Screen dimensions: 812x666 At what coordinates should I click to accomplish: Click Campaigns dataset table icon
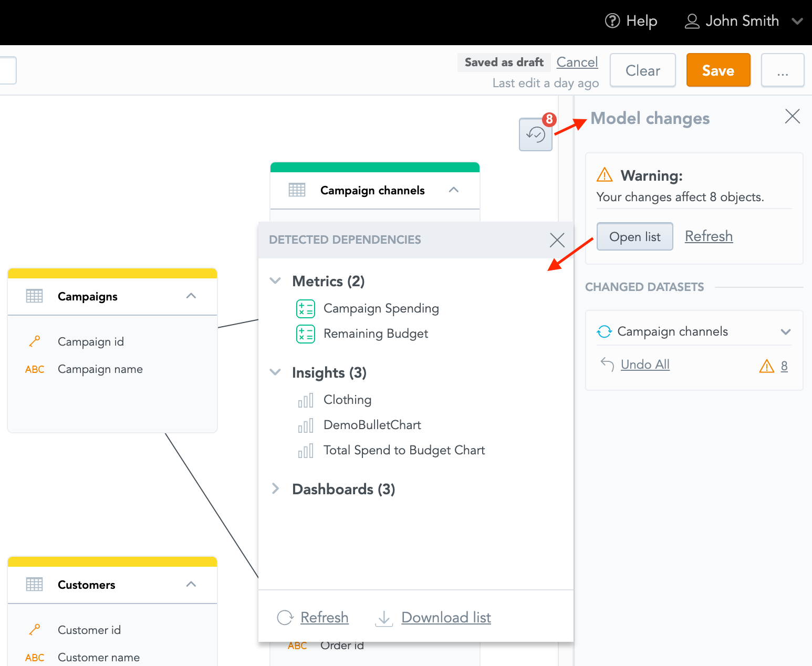pyautogui.click(x=34, y=296)
